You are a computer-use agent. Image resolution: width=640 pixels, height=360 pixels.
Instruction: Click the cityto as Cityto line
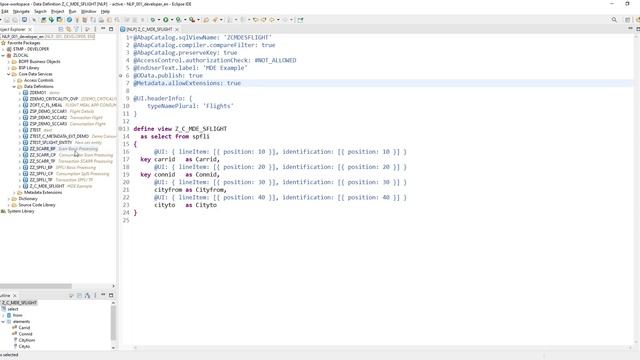coord(185,205)
